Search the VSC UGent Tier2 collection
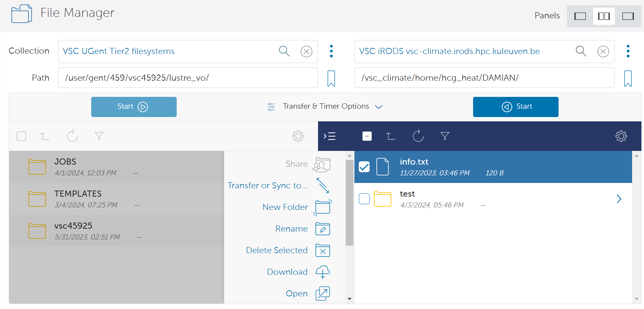The height and width of the screenshot is (309, 644). pos(284,51)
